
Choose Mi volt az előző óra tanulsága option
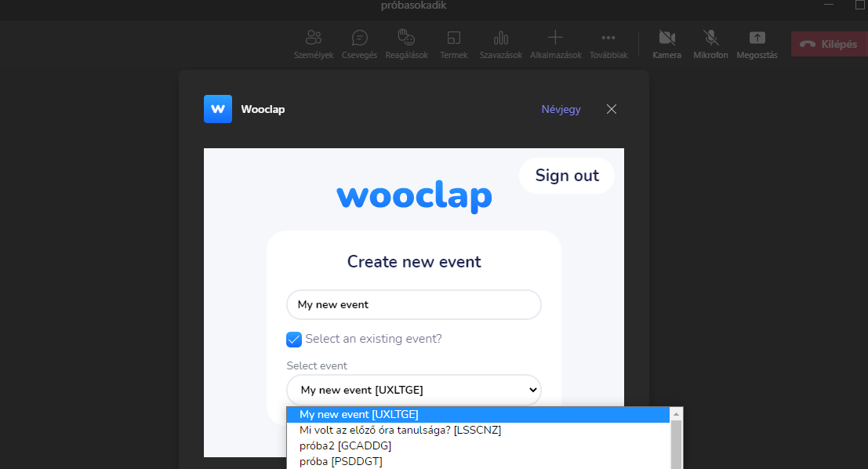point(478,430)
